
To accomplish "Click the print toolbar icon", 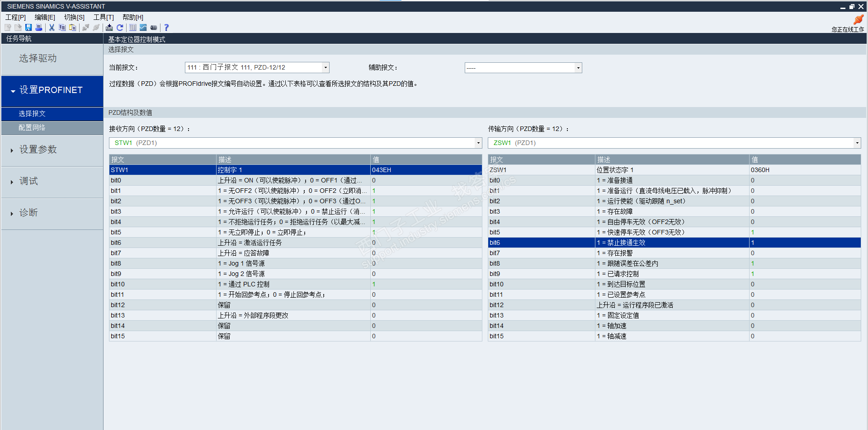I will pos(39,28).
